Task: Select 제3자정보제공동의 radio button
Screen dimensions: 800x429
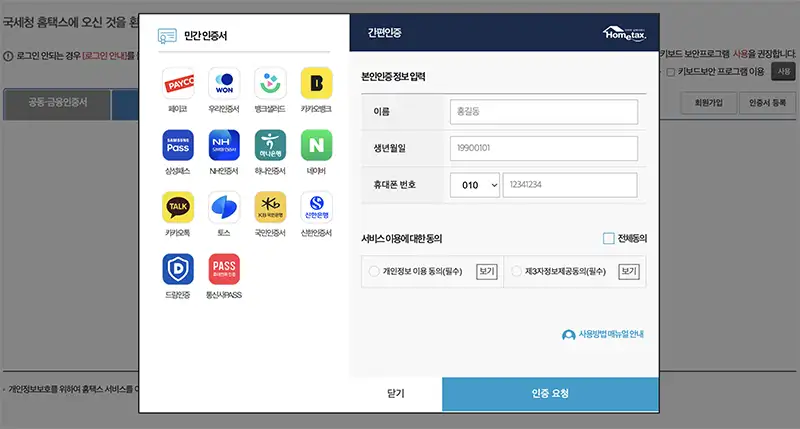Action: click(516, 271)
